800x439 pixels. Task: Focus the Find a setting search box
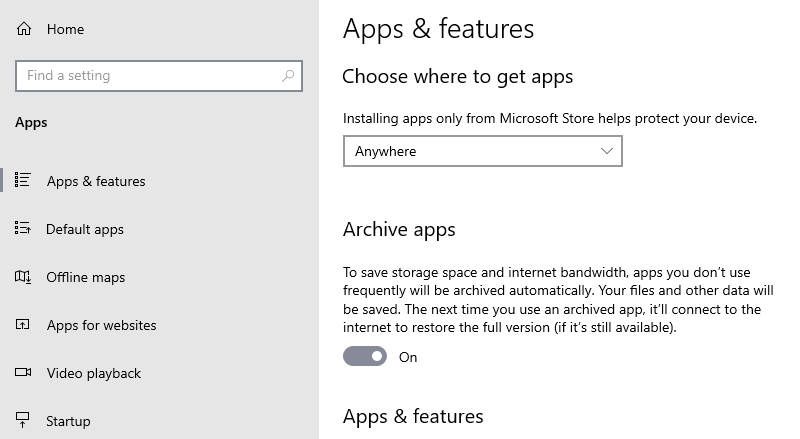[159, 76]
